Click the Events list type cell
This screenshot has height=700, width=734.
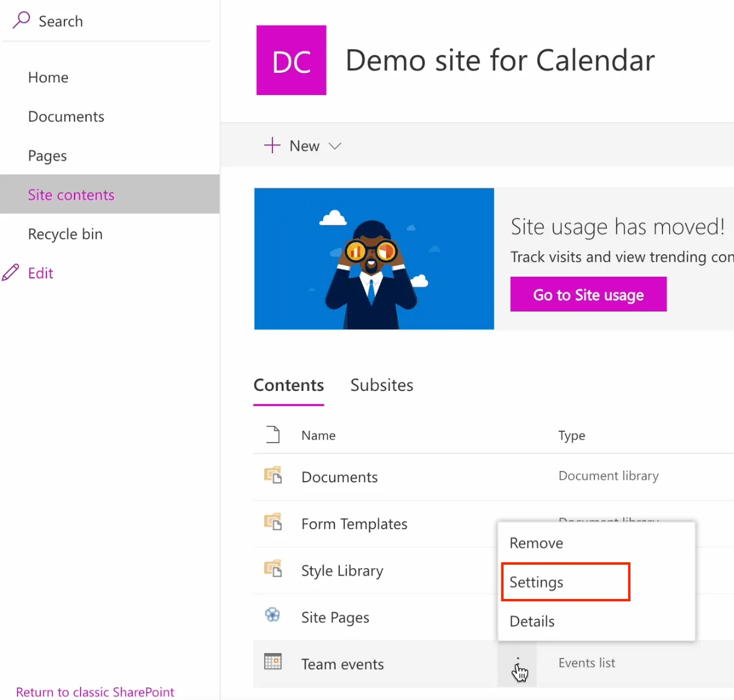pos(587,663)
